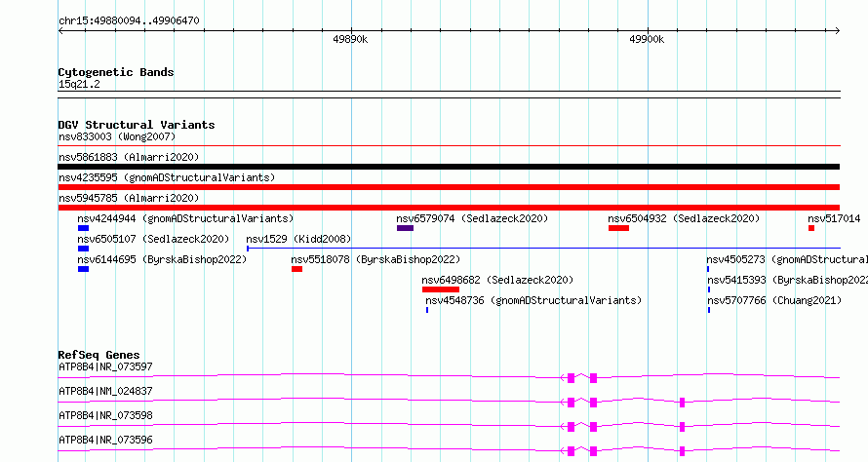Click the ATP8B4|NR_073598 transcript label

[x=105, y=415]
